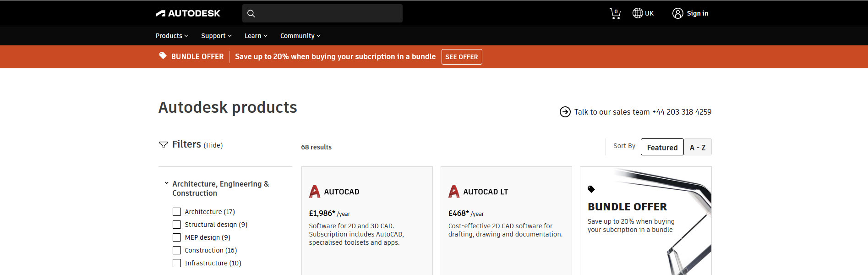Click the search magnifier icon
The image size is (868, 275).
251,13
